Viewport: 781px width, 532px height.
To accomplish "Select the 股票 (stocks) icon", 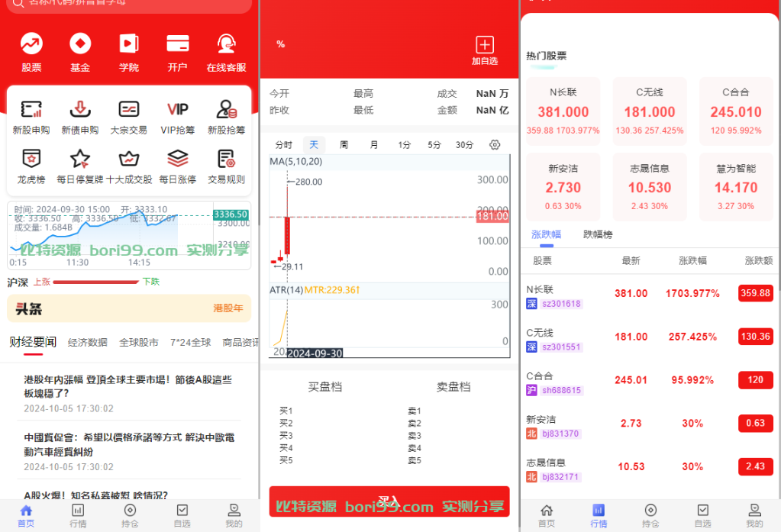I will tap(31, 51).
